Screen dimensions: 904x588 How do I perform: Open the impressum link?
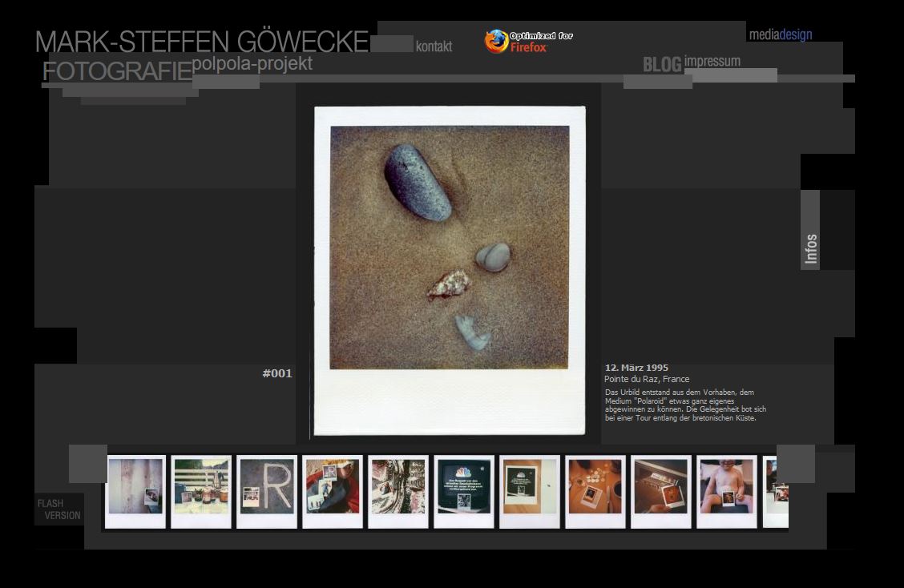[712, 61]
